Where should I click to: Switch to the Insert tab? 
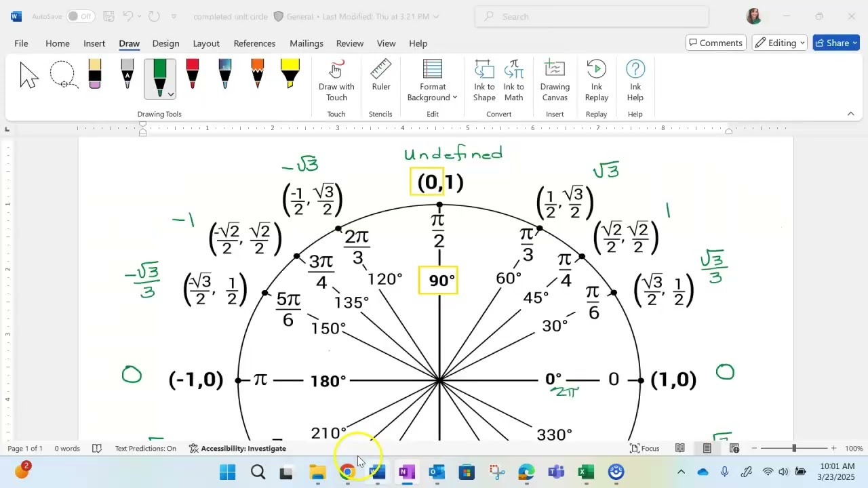tap(94, 43)
